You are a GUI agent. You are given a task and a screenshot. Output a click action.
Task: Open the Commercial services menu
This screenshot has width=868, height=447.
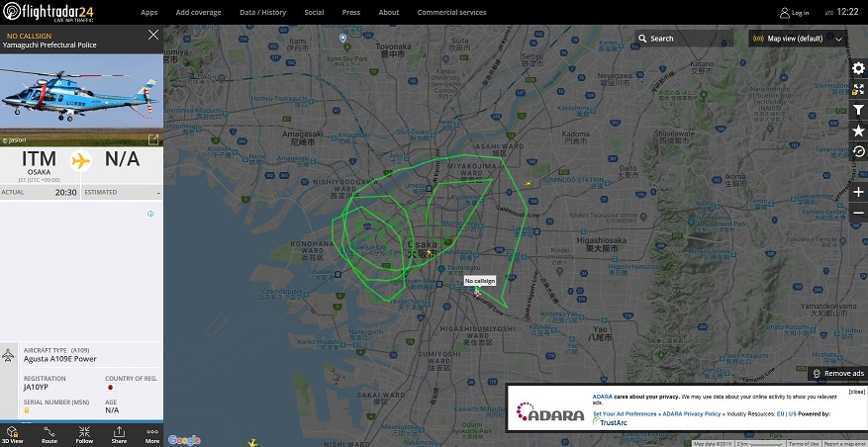pyautogui.click(x=451, y=12)
